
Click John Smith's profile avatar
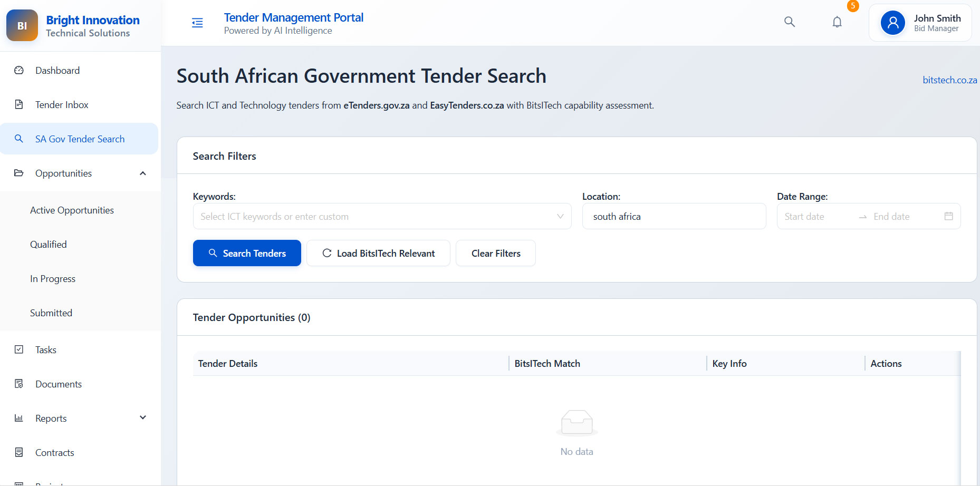[892, 23]
